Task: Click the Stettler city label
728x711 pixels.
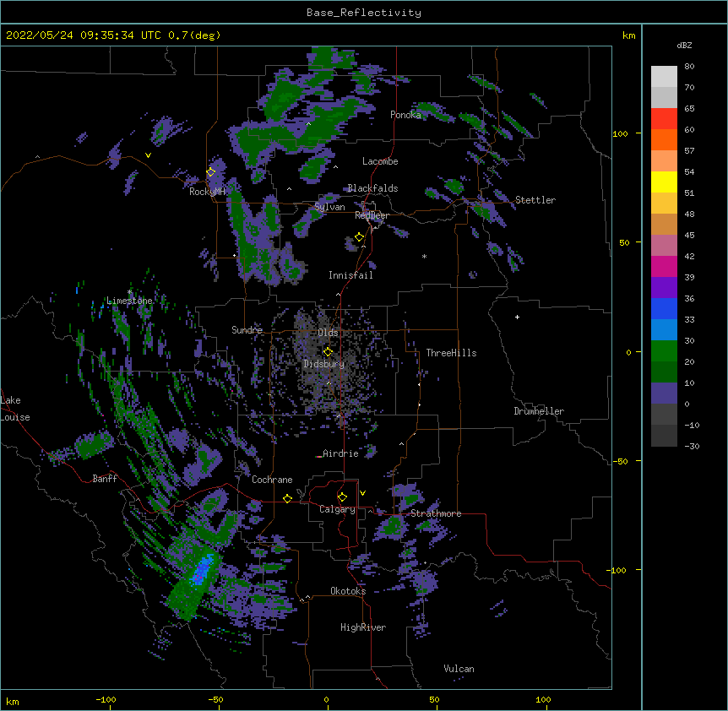Action: 535,200
